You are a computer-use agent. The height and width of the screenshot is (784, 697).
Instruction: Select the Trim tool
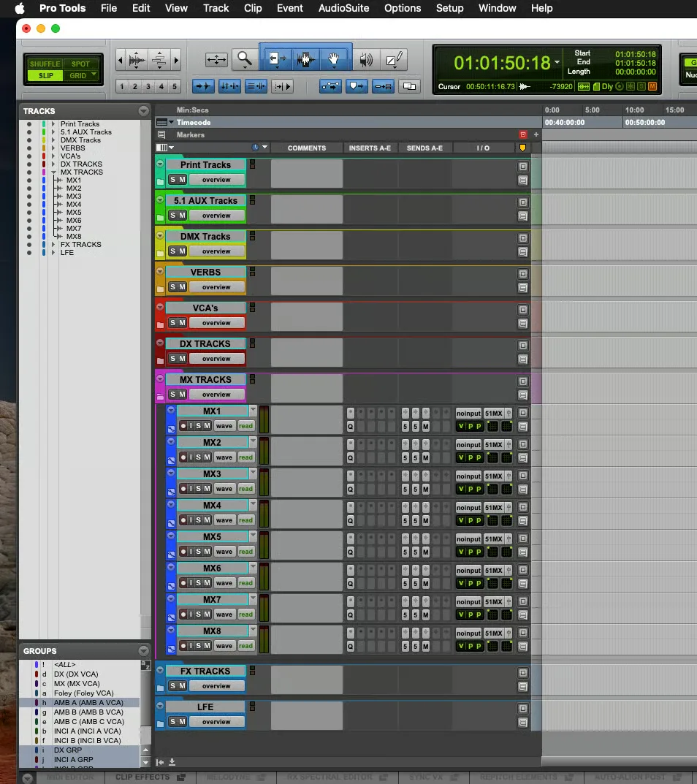[x=278, y=59]
